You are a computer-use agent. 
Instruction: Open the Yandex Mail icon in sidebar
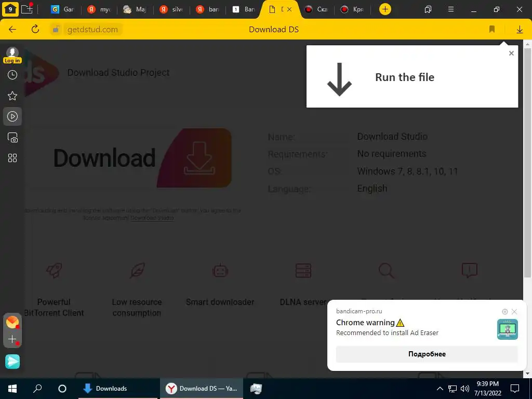pos(12,322)
